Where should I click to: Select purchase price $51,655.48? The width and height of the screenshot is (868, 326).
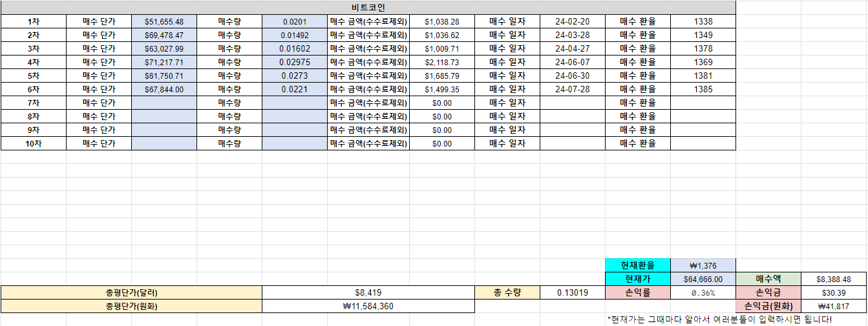(x=164, y=21)
